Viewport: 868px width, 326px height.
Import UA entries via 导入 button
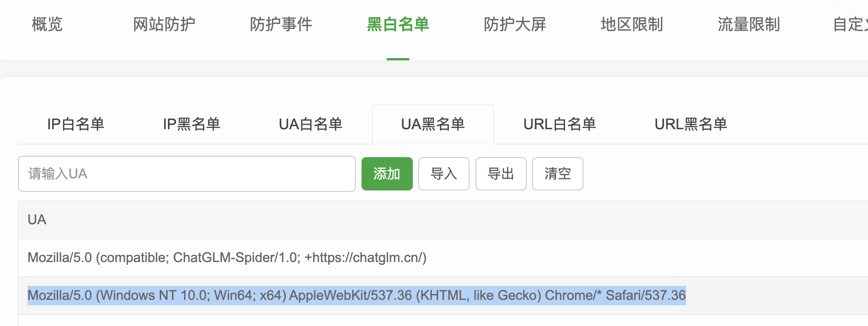point(443,174)
